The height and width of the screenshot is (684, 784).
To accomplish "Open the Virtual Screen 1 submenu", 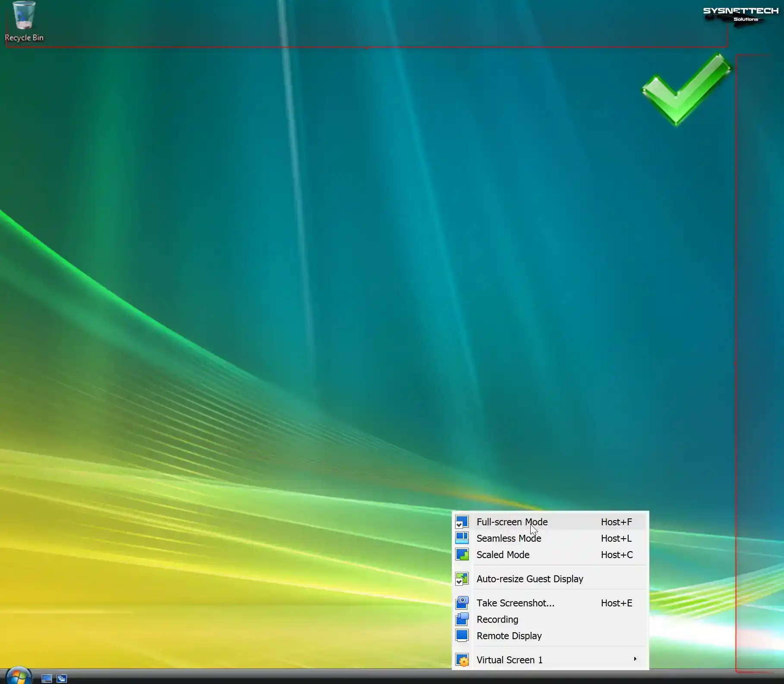I will coord(550,660).
